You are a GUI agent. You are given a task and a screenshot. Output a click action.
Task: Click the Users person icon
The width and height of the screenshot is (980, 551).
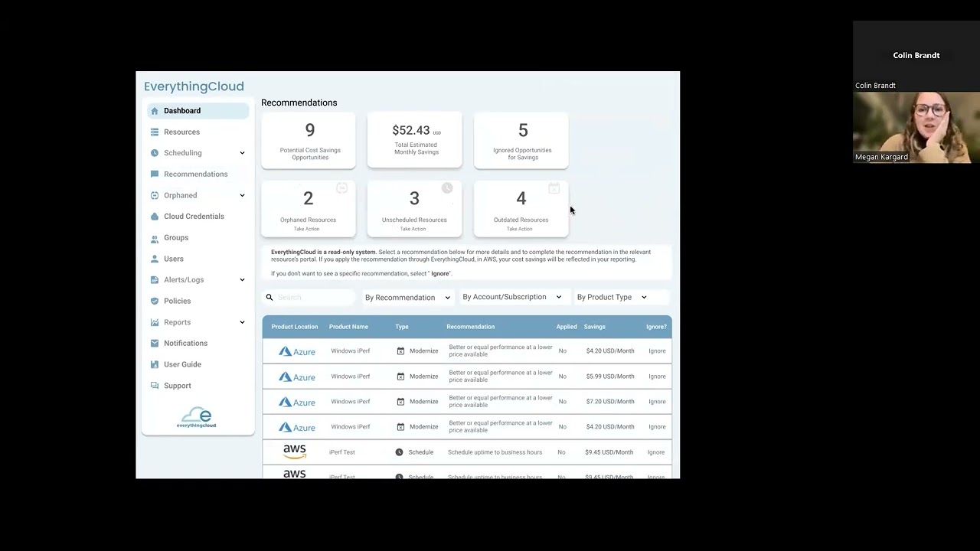(x=155, y=259)
